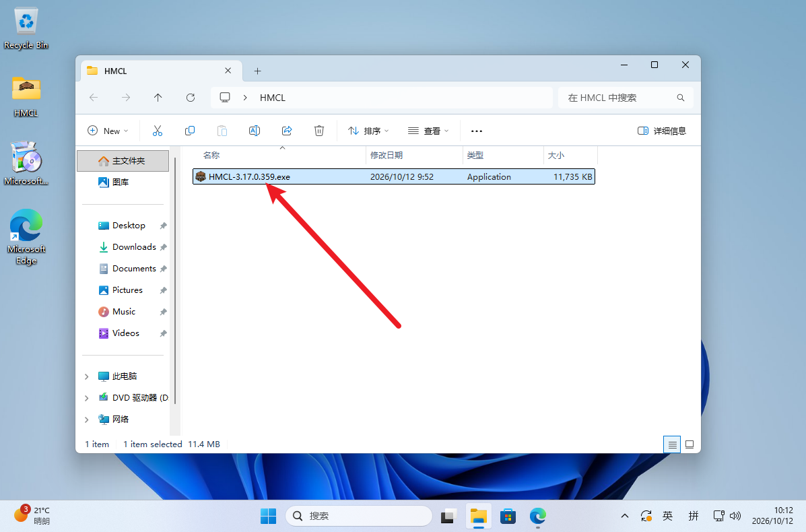Screen dimensions: 806x532
Task: Open the Windows Start menu
Action: (x=268, y=516)
